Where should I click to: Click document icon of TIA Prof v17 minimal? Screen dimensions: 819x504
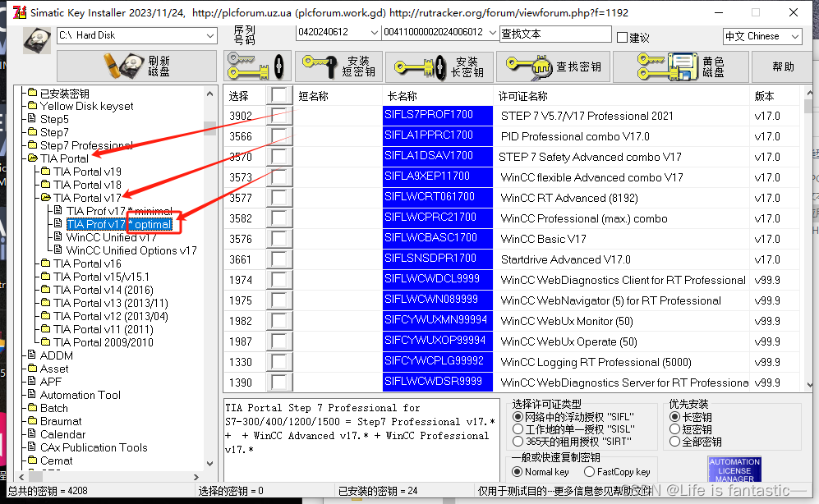(58, 210)
